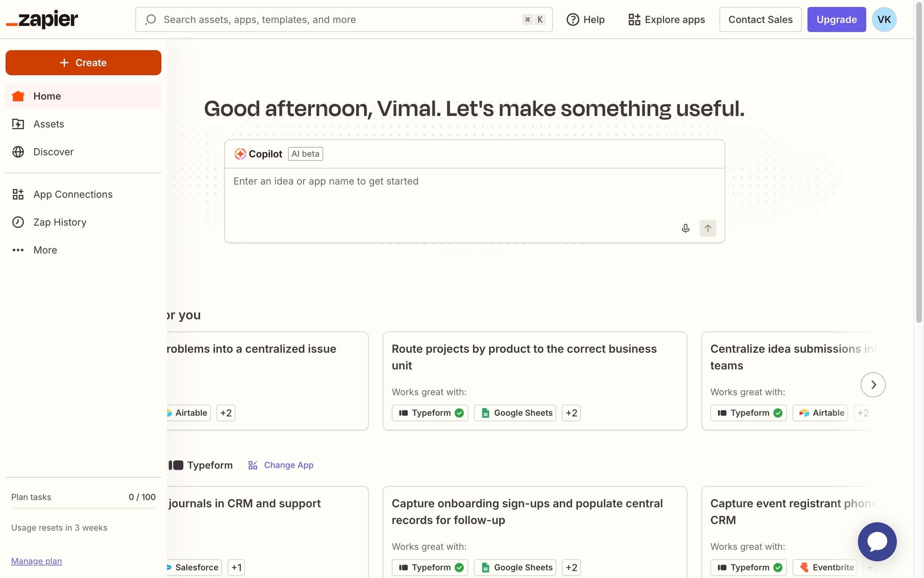Open the Manage plan link
Image resolution: width=924 pixels, height=578 pixels.
36,561
